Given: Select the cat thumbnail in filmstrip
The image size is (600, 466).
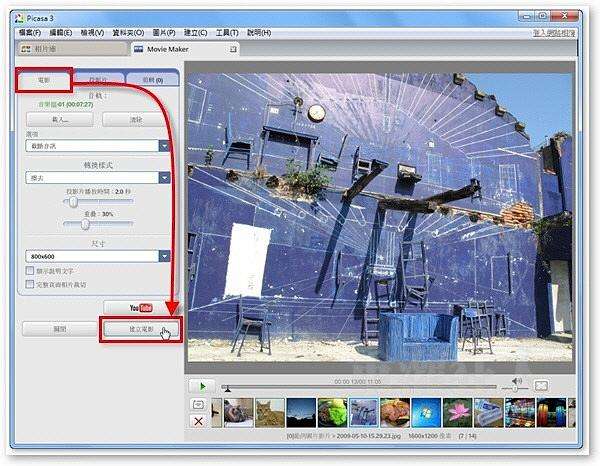Looking at the screenshot, I should [x=270, y=412].
